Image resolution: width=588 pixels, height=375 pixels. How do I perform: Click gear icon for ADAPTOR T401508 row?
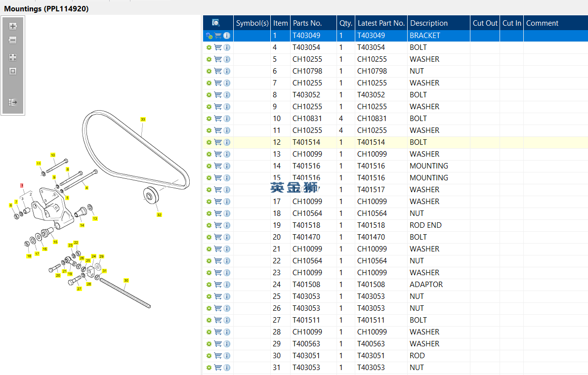(x=209, y=285)
